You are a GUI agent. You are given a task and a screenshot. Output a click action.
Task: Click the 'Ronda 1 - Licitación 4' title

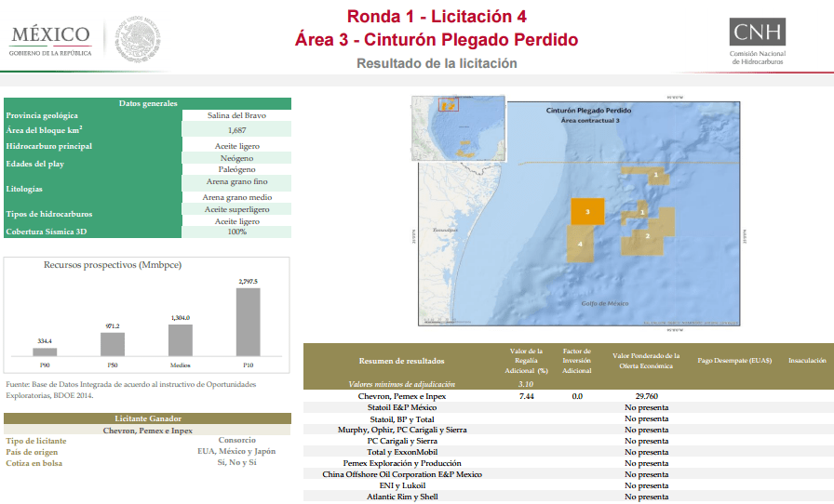tap(437, 17)
